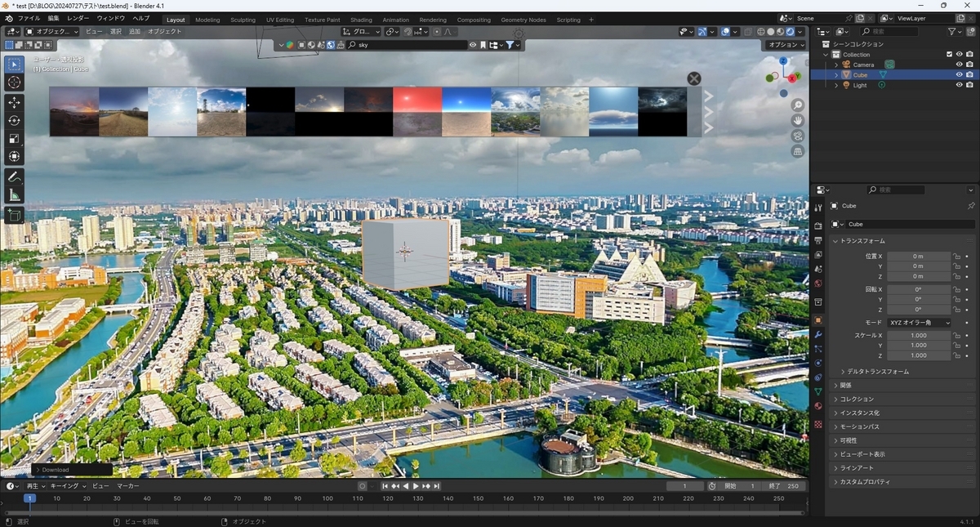Open the rotation mode XYZ dropdown
980x527 pixels.
[x=920, y=323]
